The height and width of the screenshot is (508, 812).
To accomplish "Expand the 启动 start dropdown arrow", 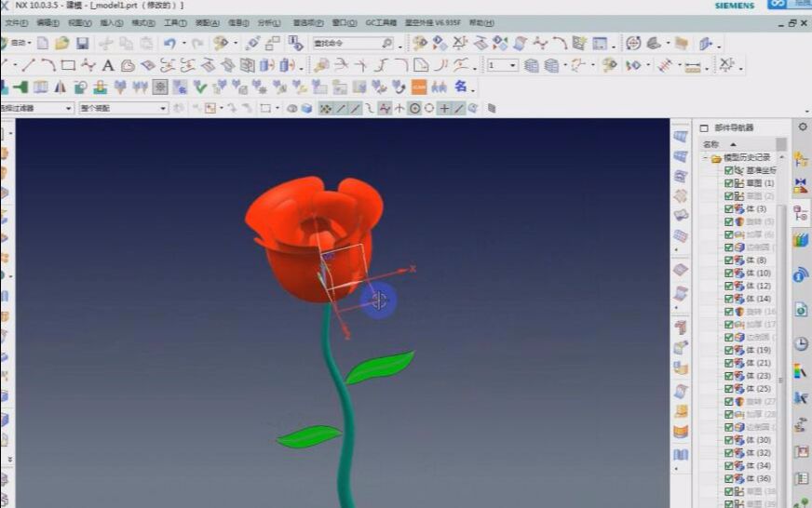I will (30, 43).
